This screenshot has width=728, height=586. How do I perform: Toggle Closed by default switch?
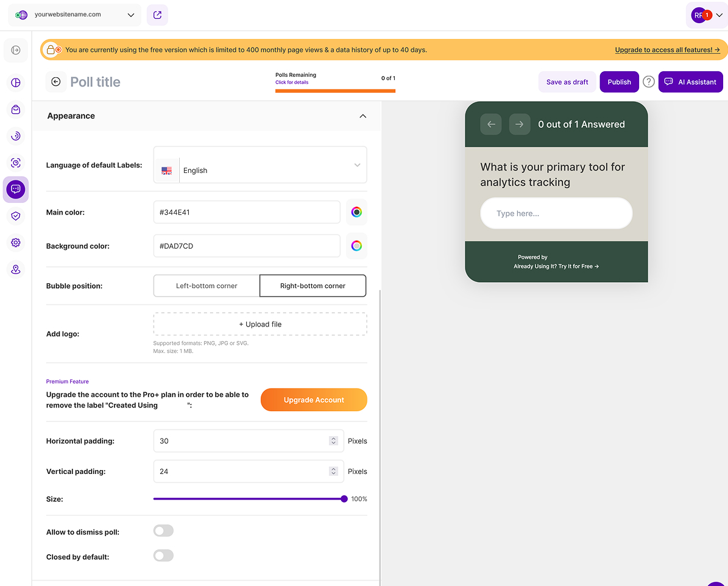(163, 556)
